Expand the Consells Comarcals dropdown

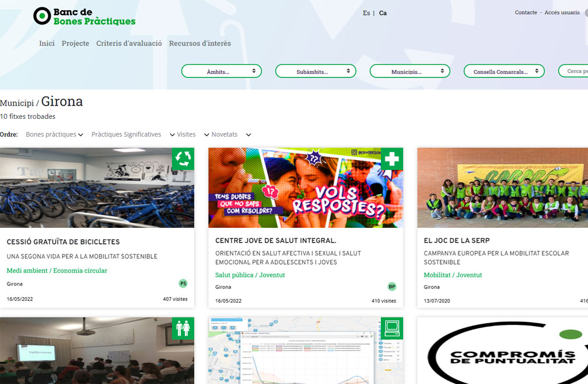[504, 71]
